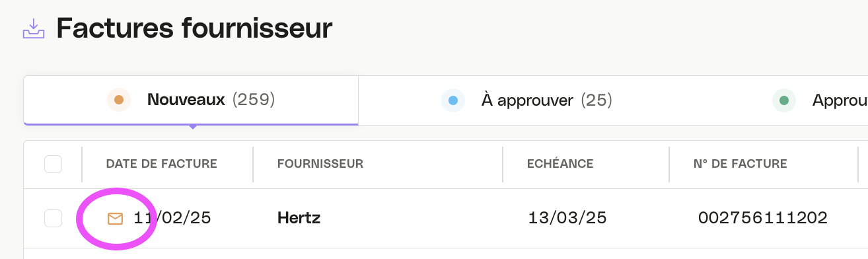Viewport: 868px width, 259px height.
Task: Click the blue status dot for À approuver
Action: click(453, 100)
